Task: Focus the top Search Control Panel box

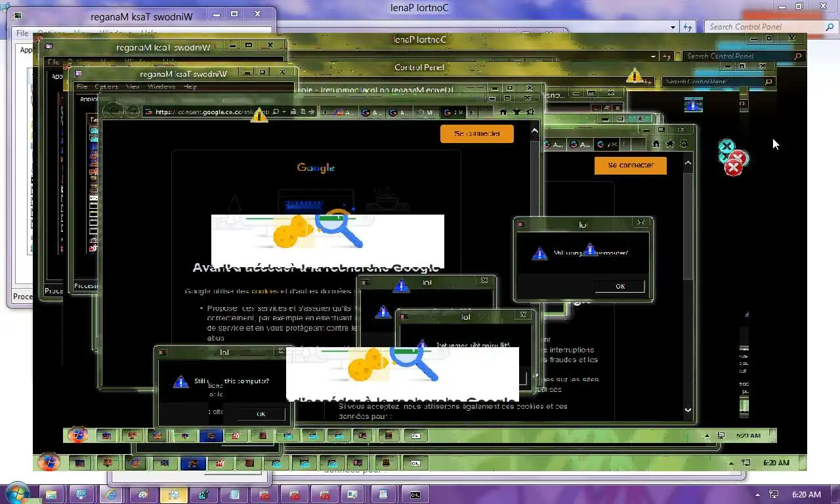Action: (x=771, y=27)
